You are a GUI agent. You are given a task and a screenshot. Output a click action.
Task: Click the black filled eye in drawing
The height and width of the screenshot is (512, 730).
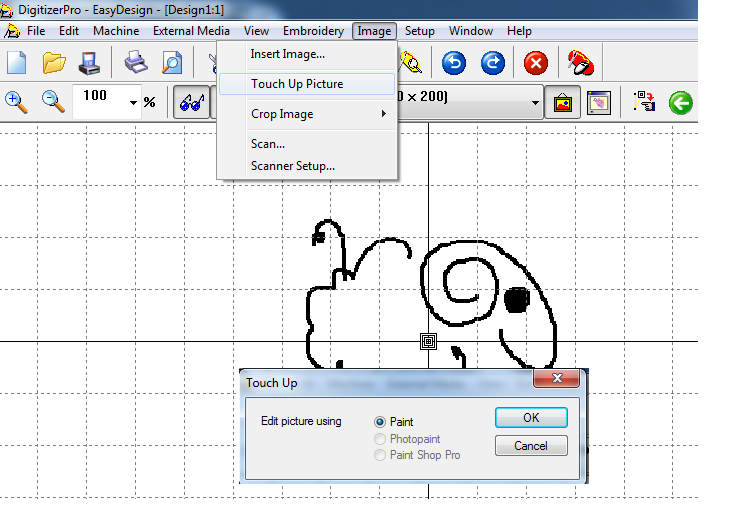tap(517, 300)
